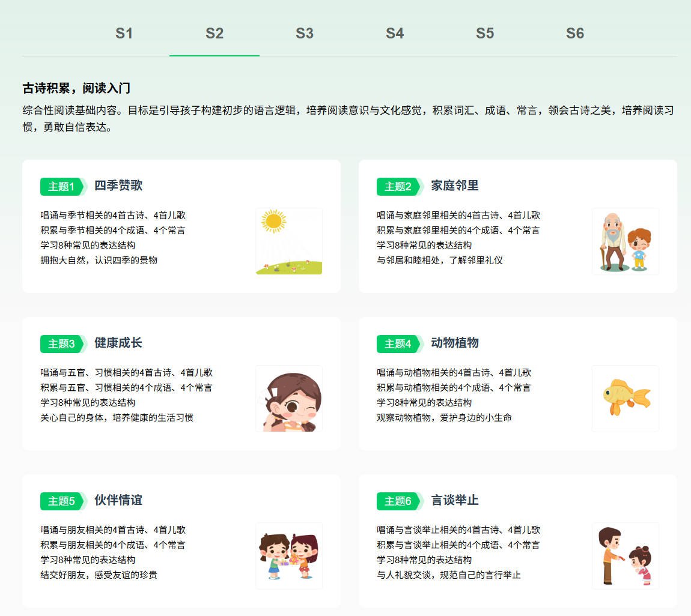The width and height of the screenshot is (691, 616).
Task: Click the 主题2 green badge
Action: 400,187
